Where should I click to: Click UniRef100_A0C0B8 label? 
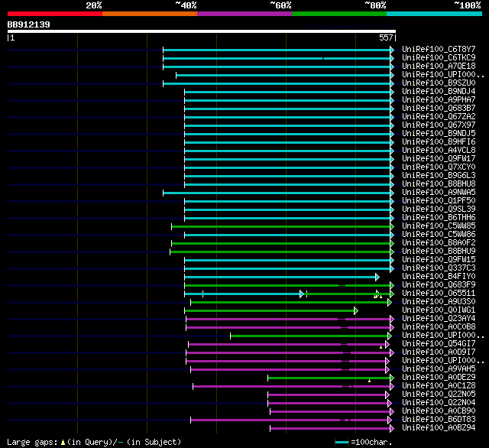(x=439, y=327)
